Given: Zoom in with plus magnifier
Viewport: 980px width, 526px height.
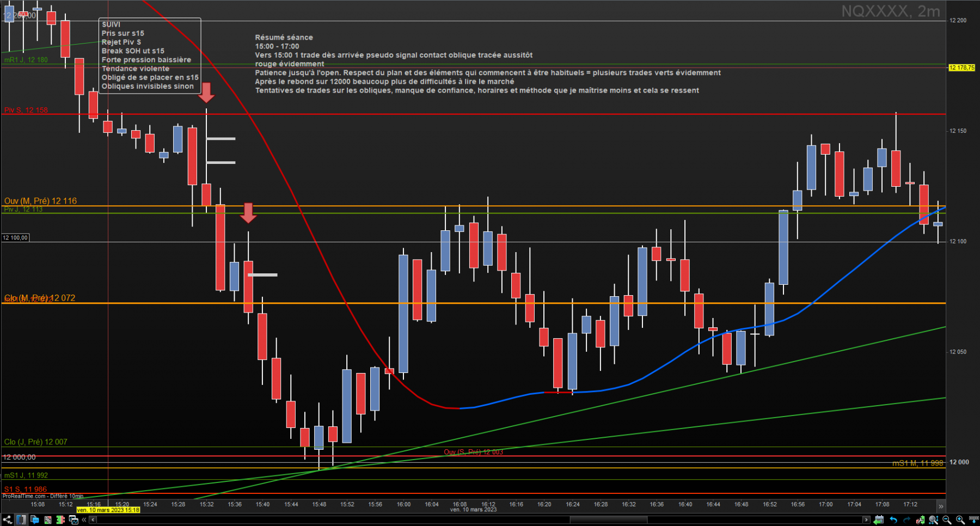Looking at the screenshot, I should tap(960, 520).
